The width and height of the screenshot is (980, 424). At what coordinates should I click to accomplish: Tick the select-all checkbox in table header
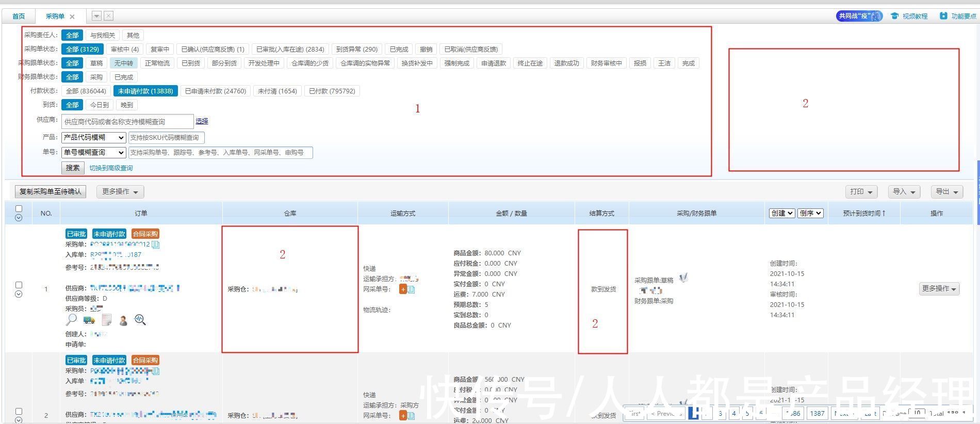coord(19,208)
